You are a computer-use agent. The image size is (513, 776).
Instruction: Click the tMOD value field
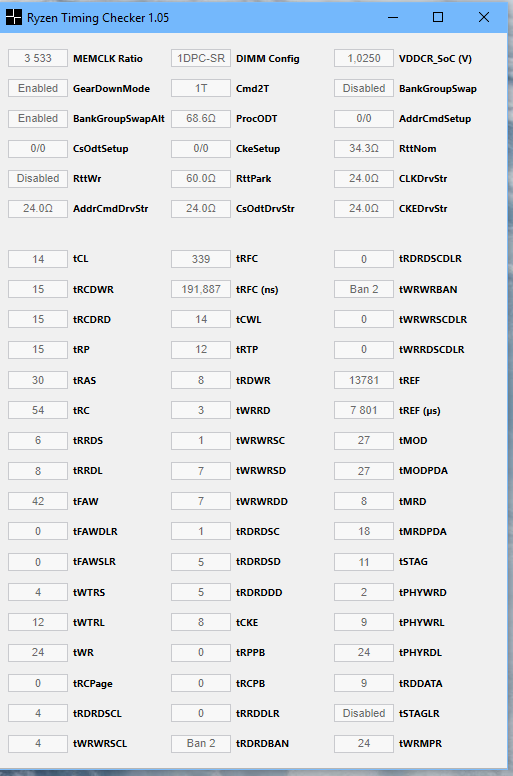point(364,440)
